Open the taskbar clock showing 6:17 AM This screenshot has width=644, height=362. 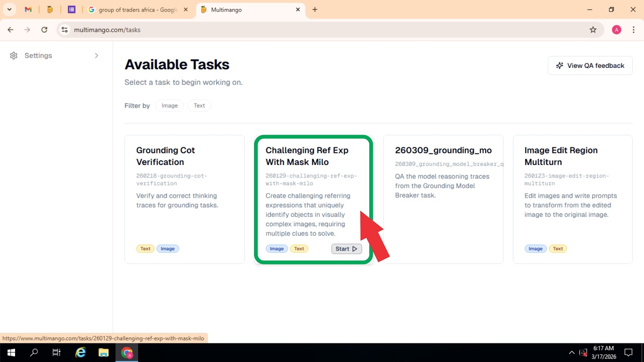pos(603,352)
